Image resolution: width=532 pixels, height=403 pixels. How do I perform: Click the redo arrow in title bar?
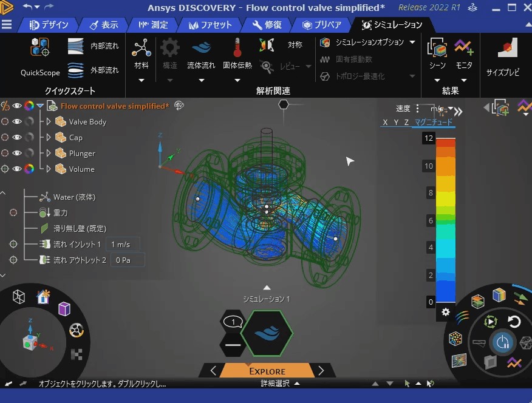(x=49, y=7)
